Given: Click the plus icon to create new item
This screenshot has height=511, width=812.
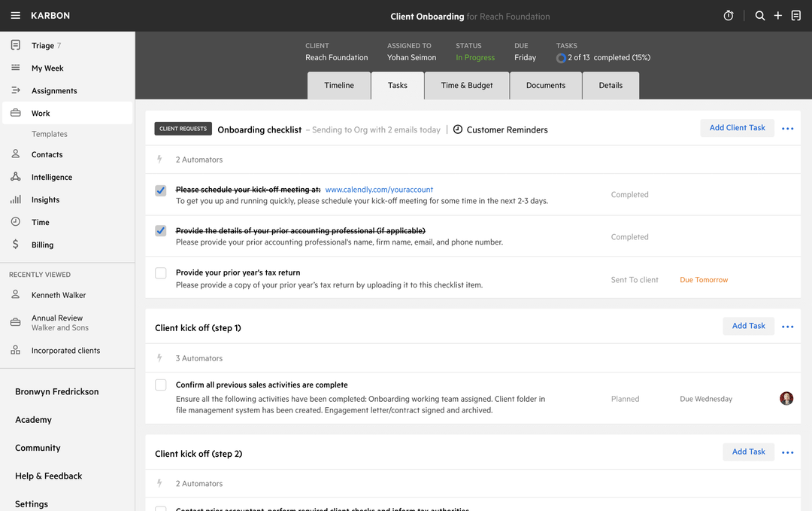Looking at the screenshot, I should 777,15.
